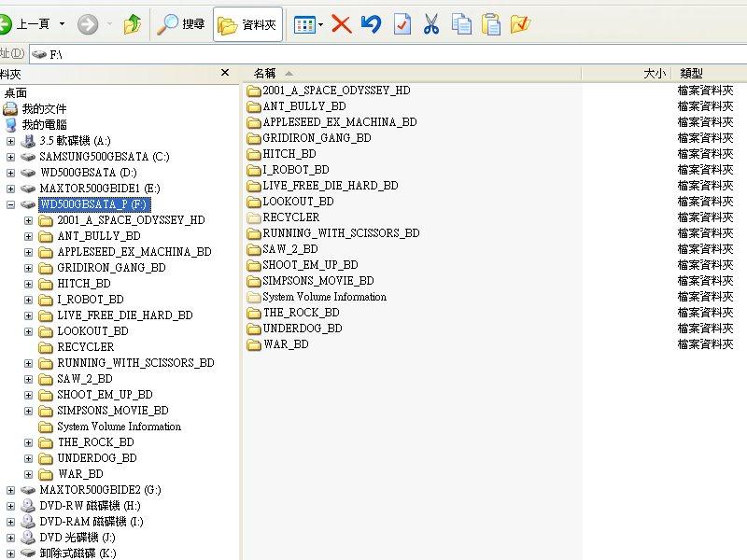Select GRIDIRON_GANG_BD folder in tree
This screenshot has height=560, width=747.
(x=111, y=268)
